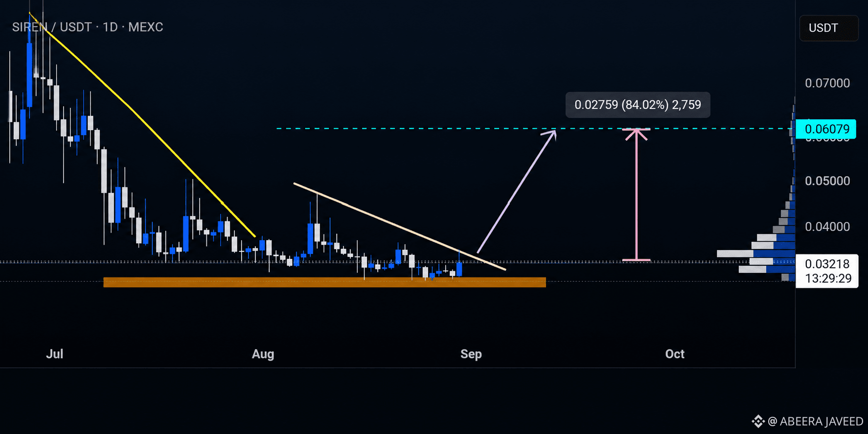Click the Aug date axis label
Screen dimensions: 868x434
click(263, 354)
